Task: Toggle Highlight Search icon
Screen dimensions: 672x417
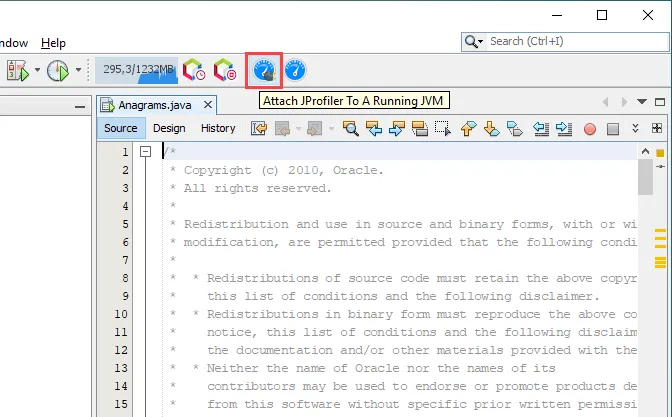Action: point(420,129)
